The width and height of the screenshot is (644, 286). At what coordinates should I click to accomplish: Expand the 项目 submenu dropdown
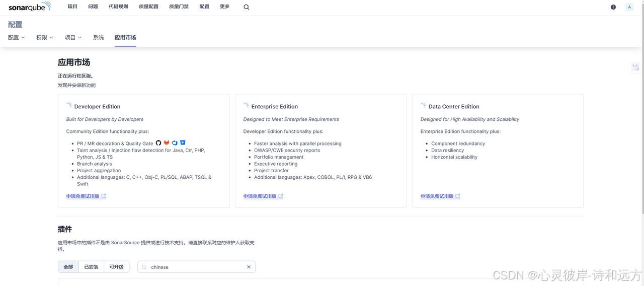tap(73, 38)
